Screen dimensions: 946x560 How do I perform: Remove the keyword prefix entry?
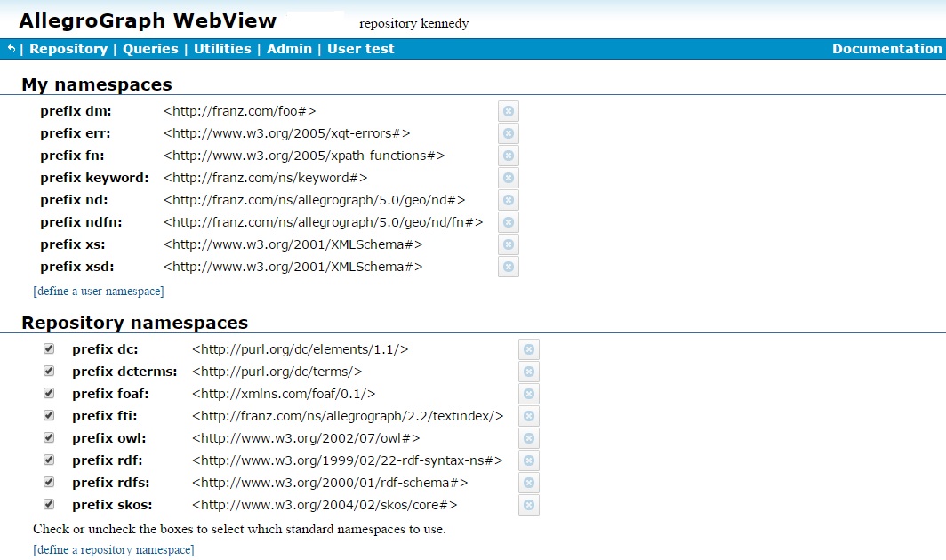coord(508,178)
